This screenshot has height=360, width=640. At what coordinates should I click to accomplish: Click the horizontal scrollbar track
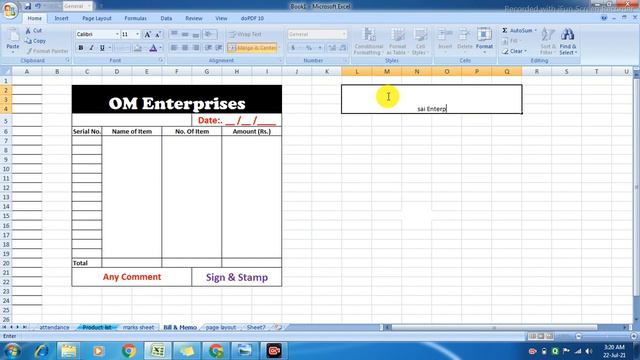click(x=506, y=327)
